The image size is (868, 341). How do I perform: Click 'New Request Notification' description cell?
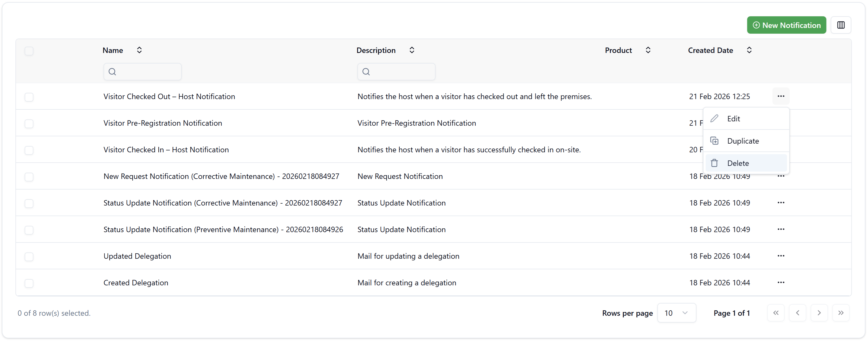click(400, 176)
